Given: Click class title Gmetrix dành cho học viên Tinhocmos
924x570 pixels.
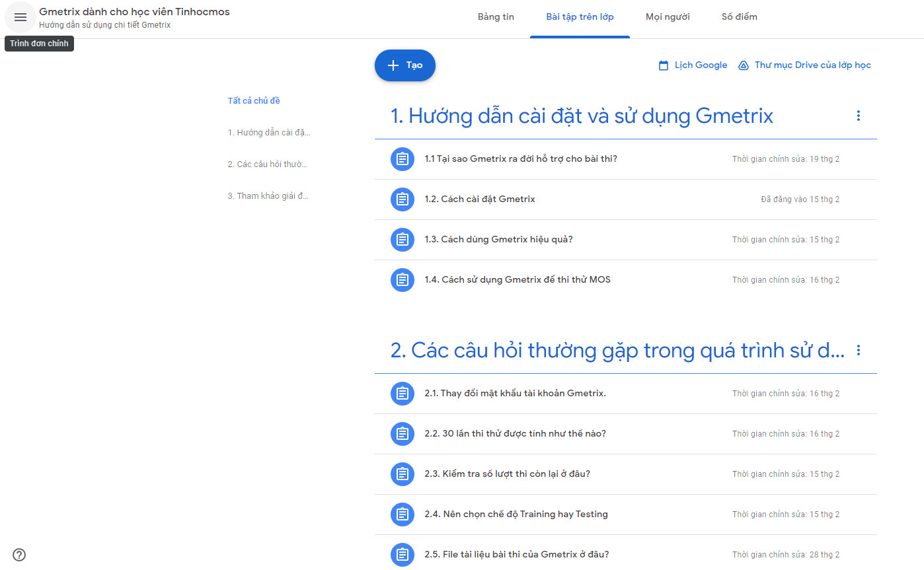Looking at the screenshot, I should tap(134, 12).
